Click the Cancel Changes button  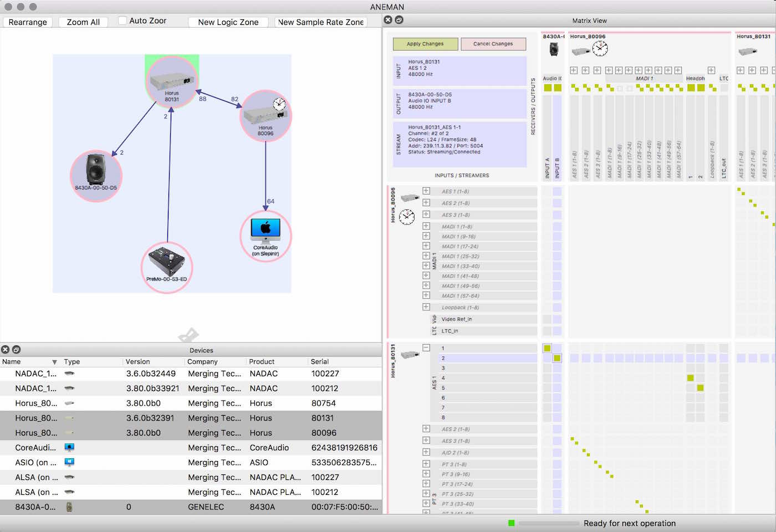pos(493,44)
